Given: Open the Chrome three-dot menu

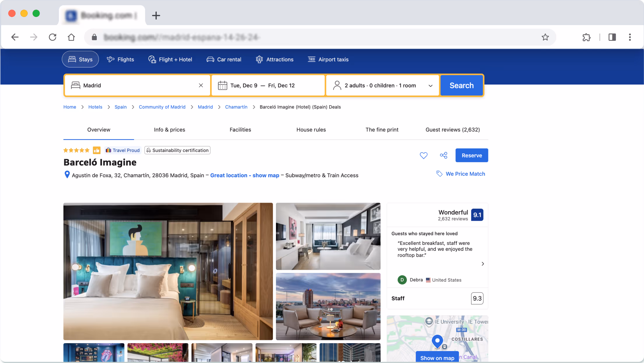Looking at the screenshot, I should click(630, 37).
